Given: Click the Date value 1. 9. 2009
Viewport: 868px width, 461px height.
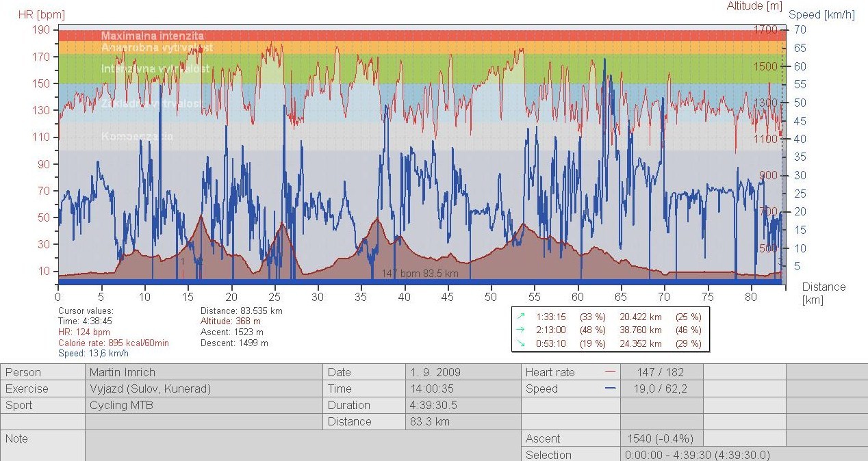Looking at the screenshot, I should [435, 373].
